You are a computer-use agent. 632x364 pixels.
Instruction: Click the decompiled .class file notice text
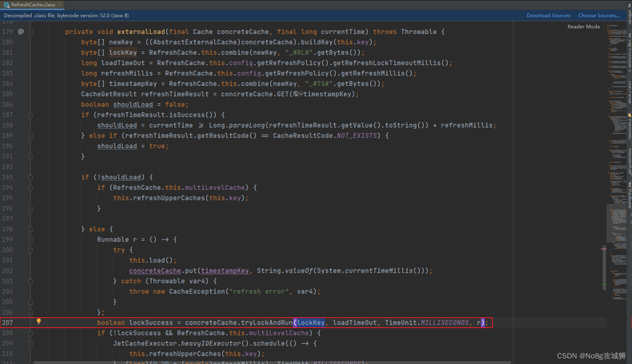66,16
